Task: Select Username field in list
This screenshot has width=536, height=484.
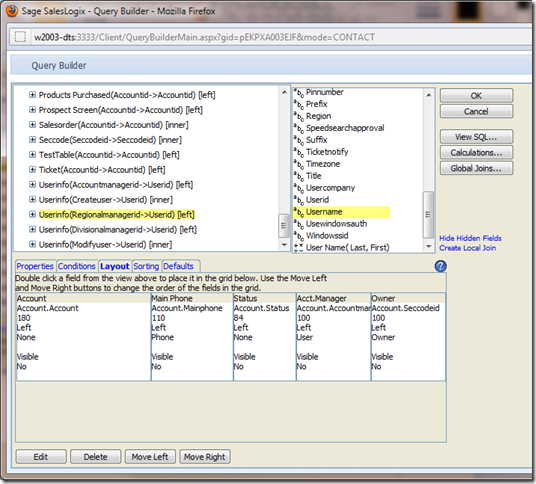Action: pos(341,212)
